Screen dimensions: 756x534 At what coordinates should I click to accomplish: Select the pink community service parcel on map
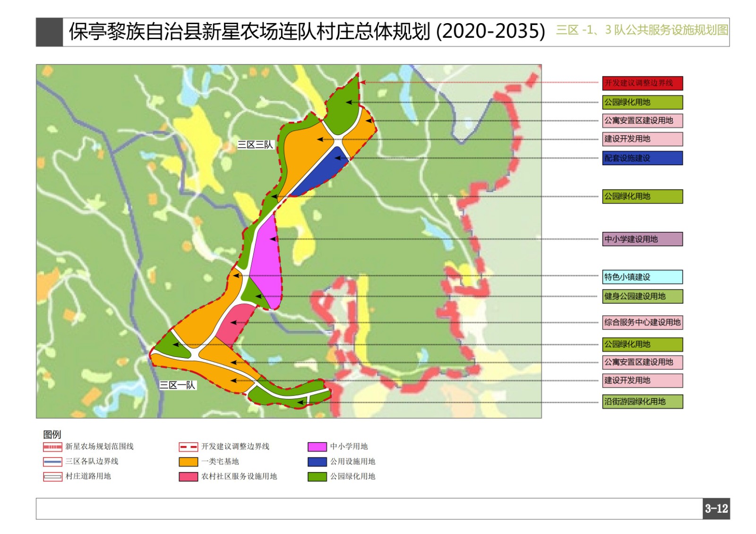[x=235, y=323]
